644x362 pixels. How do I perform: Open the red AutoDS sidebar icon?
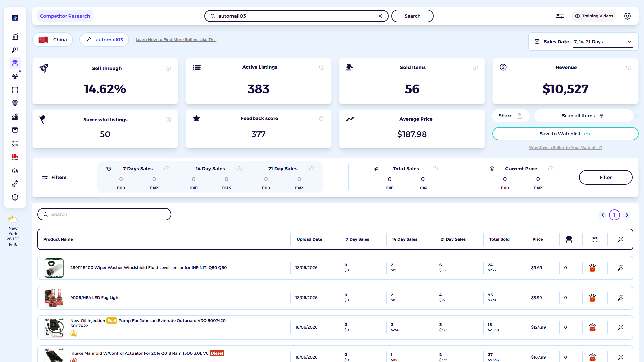pos(15,157)
